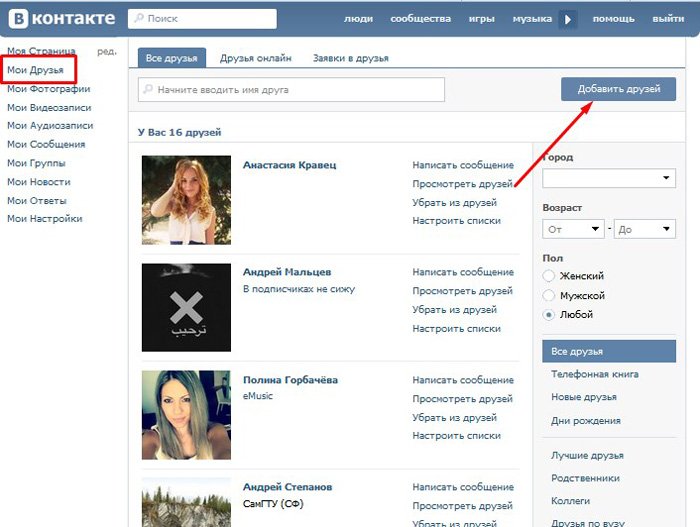The image size is (700, 527).
Task: Click the search magnifier icon in header
Action: (138, 19)
